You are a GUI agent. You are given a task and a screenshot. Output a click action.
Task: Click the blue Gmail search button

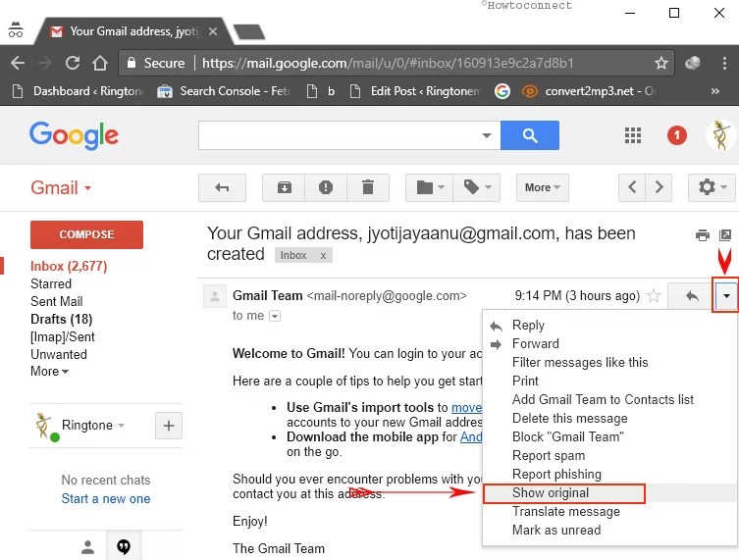(530, 135)
